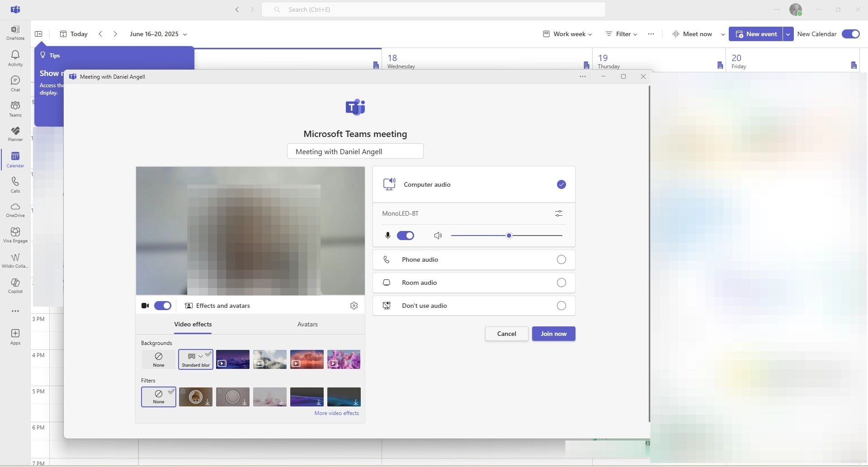868x467 pixels.
Task: Select the Computer audio option
Action: [x=474, y=184]
